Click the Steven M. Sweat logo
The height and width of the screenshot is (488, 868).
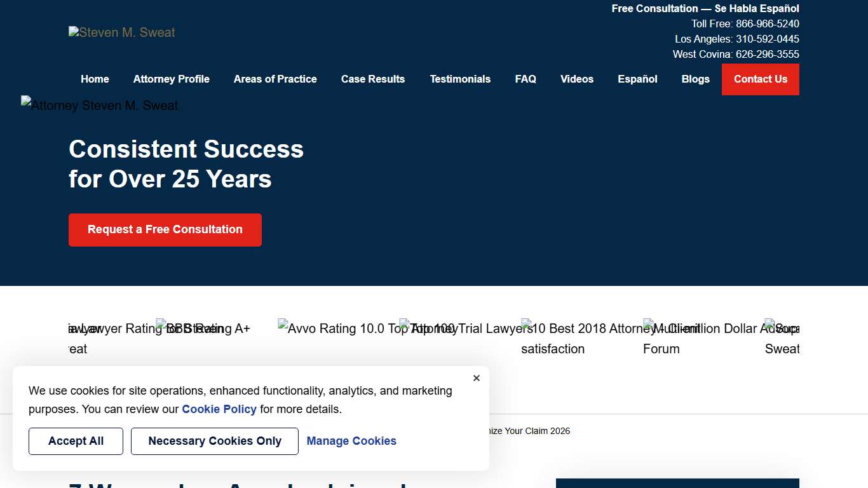click(x=122, y=32)
